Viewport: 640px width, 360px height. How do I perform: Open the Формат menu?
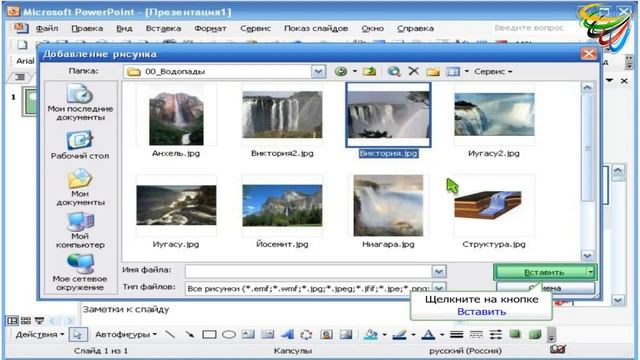(210, 28)
